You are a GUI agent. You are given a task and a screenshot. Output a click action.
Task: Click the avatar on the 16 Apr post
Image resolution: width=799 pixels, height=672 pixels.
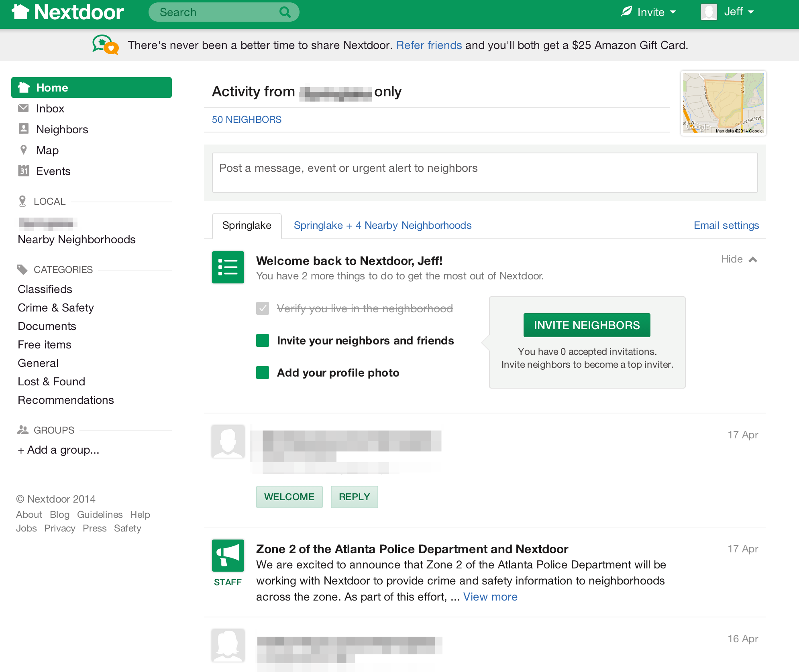click(228, 645)
